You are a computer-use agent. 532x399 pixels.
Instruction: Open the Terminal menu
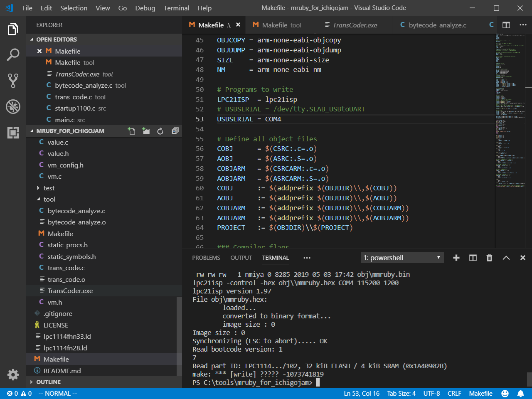coord(176,8)
